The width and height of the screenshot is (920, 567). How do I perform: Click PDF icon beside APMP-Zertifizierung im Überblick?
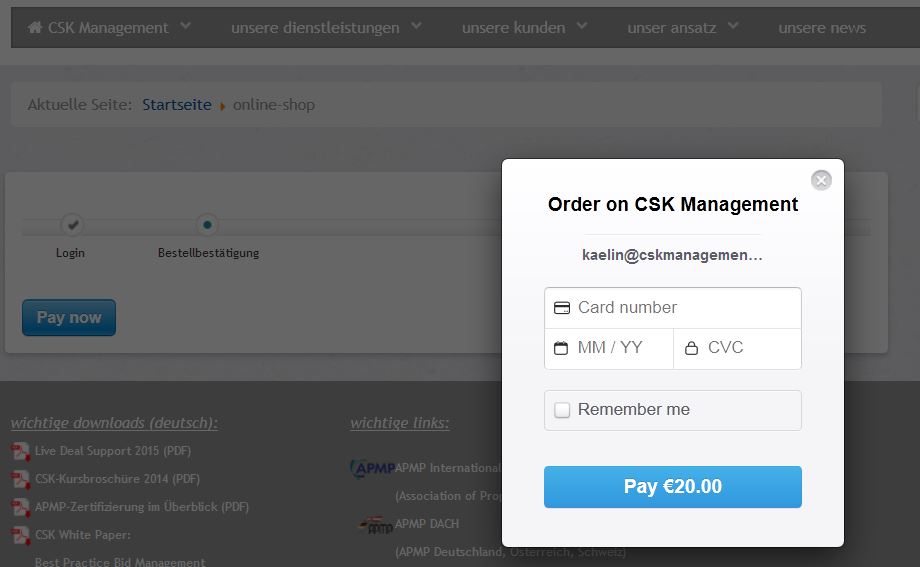[20, 507]
